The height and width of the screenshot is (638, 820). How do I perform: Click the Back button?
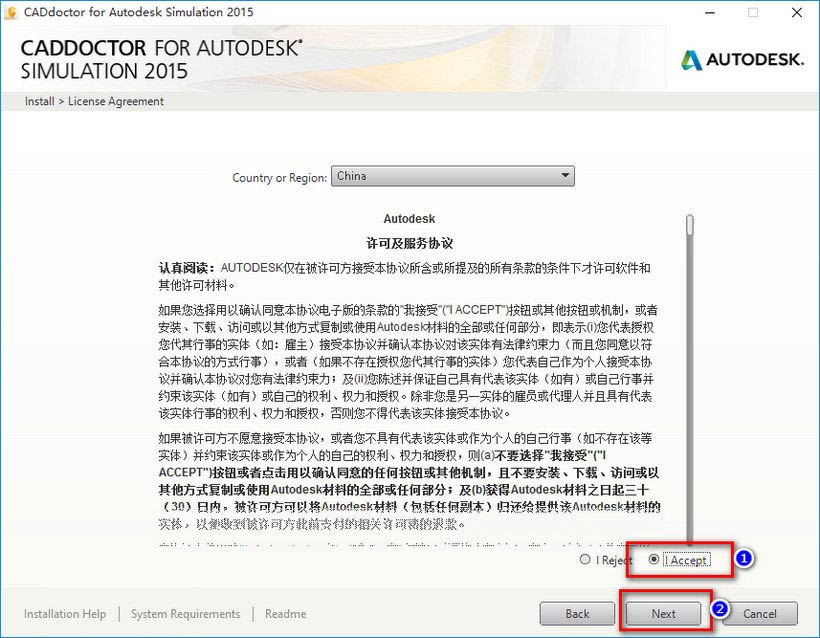point(577,614)
